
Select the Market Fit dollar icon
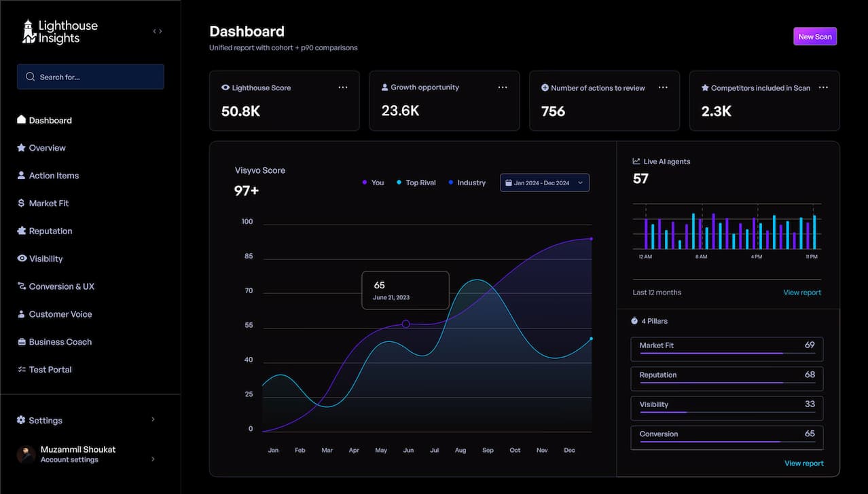point(21,203)
